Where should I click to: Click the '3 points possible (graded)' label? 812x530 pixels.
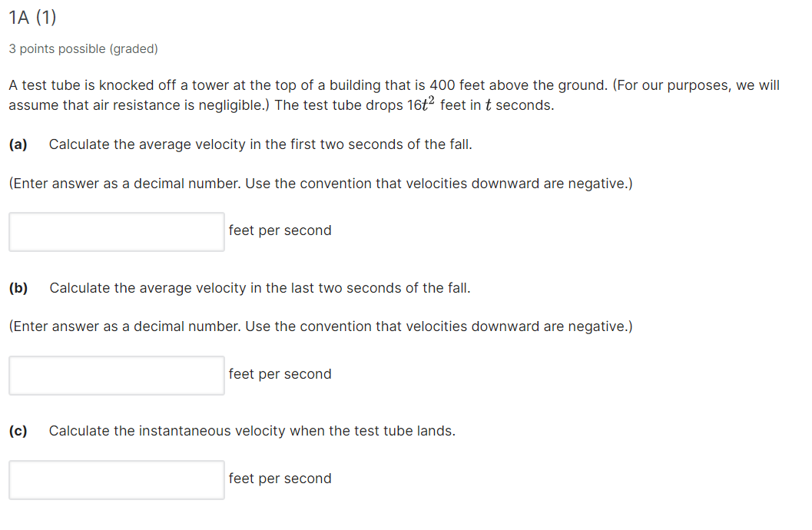point(83,48)
